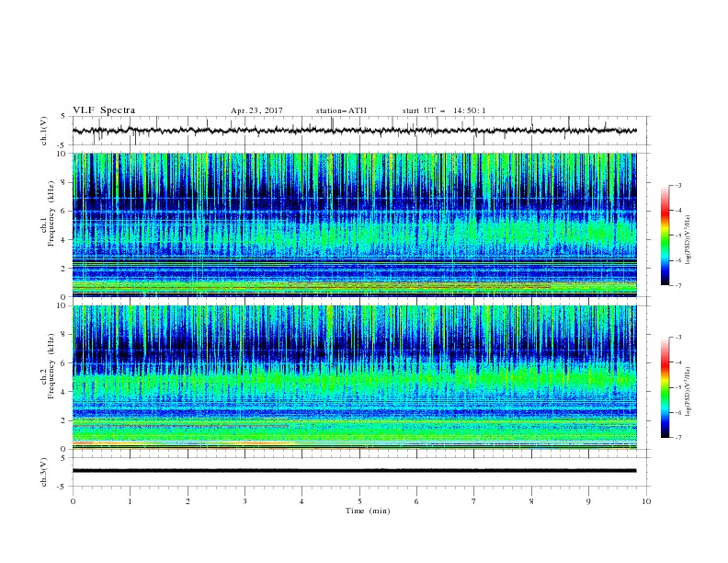
Task: Click inside the ch.2 spectrogram panel
Action: click(x=354, y=377)
